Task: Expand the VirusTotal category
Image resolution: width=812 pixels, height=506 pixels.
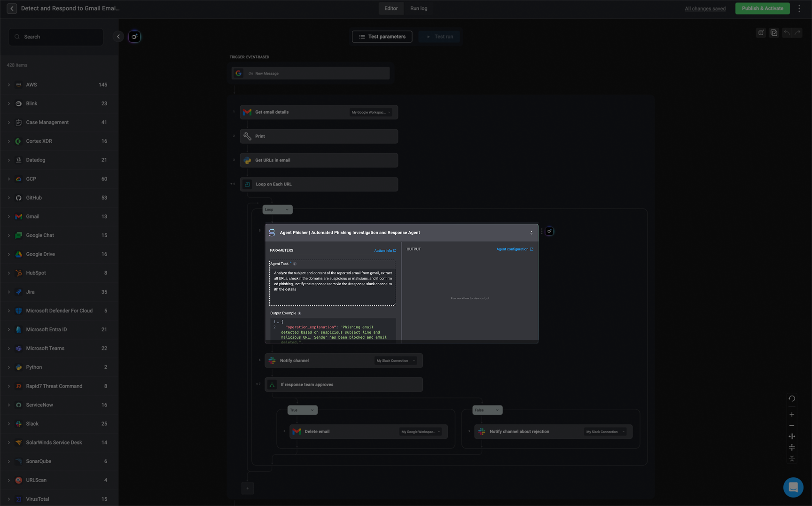Action: click(x=9, y=499)
